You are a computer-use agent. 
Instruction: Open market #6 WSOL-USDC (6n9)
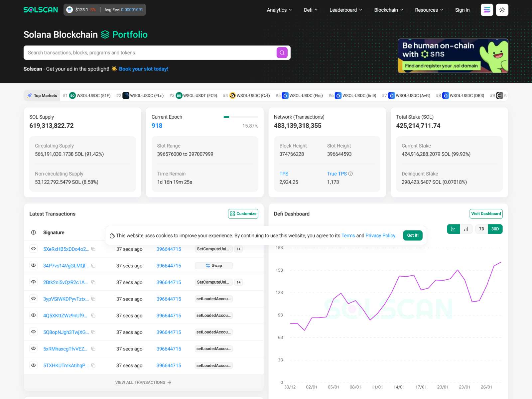tap(355, 95)
